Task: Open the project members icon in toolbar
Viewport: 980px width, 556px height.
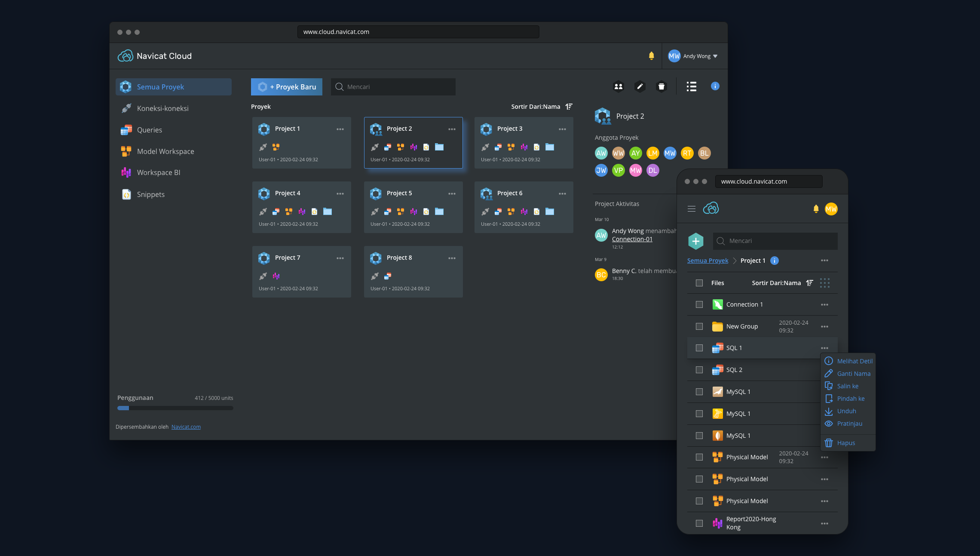Action: pos(619,86)
